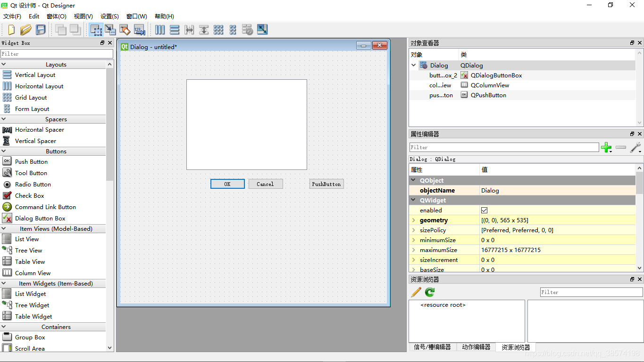Image resolution: width=644 pixels, height=362 pixels.
Task: Collapse the Spacers category
Action: pos(4,119)
